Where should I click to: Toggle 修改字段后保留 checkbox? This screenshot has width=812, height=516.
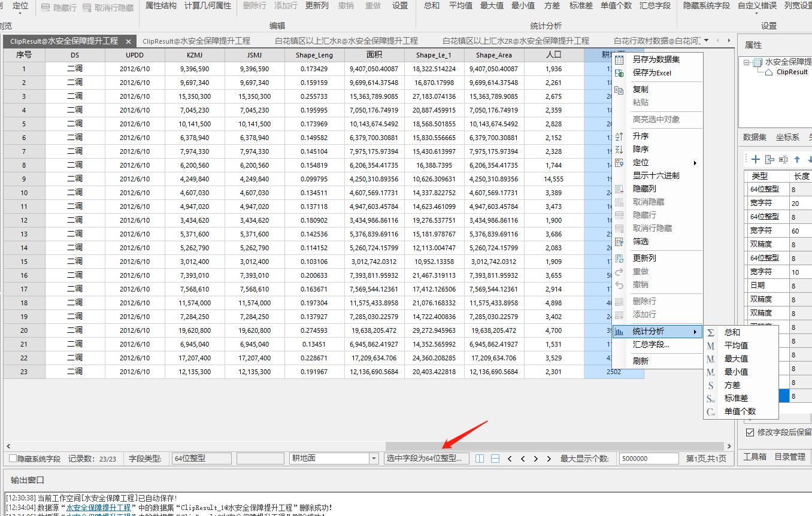tap(750, 432)
